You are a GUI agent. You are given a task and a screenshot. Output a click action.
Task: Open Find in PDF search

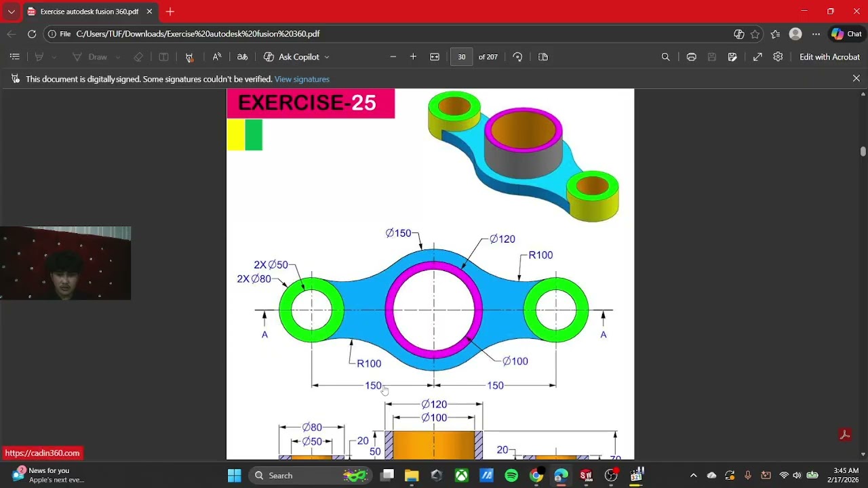666,57
